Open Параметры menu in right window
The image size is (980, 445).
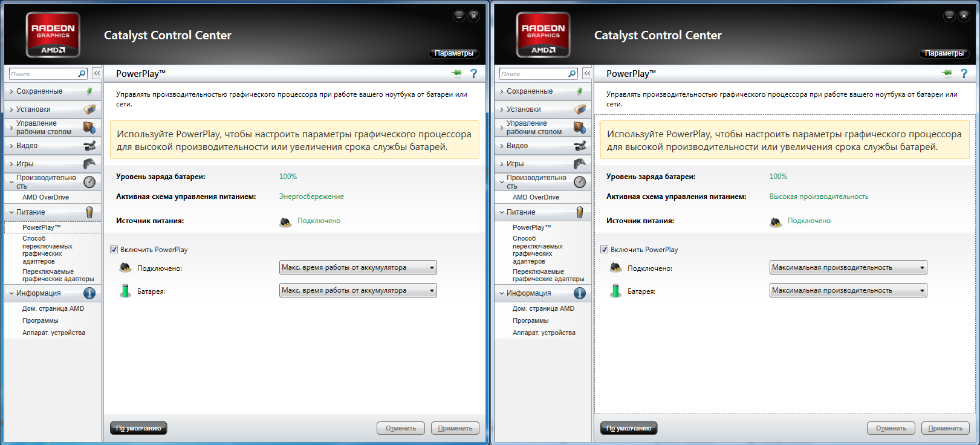944,53
